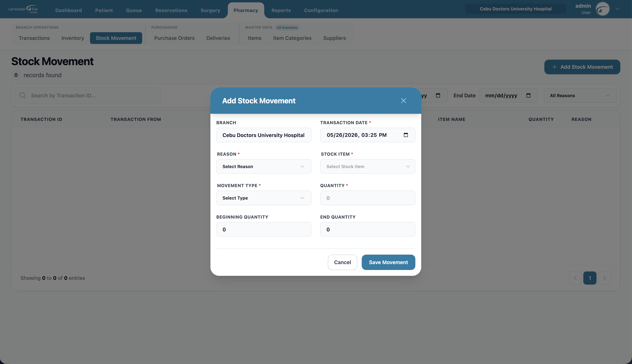Image resolution: width=632 pixels, height=364 pixels.
Task: Go to Transactions sub-tab
Action: pos(34,38)
